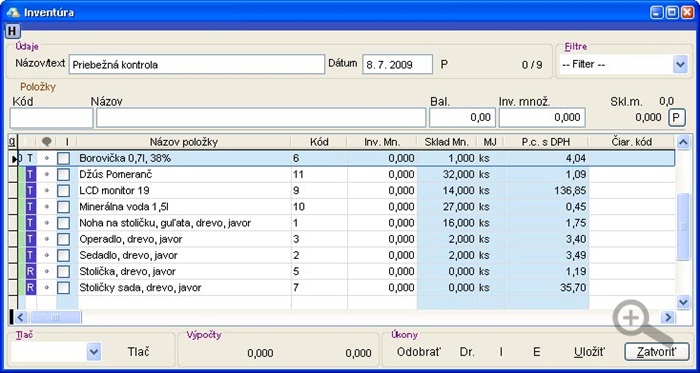Tick the checkbox for LCD monitor 19
Viewport: 700px width, 373px height.
point(63,191)
